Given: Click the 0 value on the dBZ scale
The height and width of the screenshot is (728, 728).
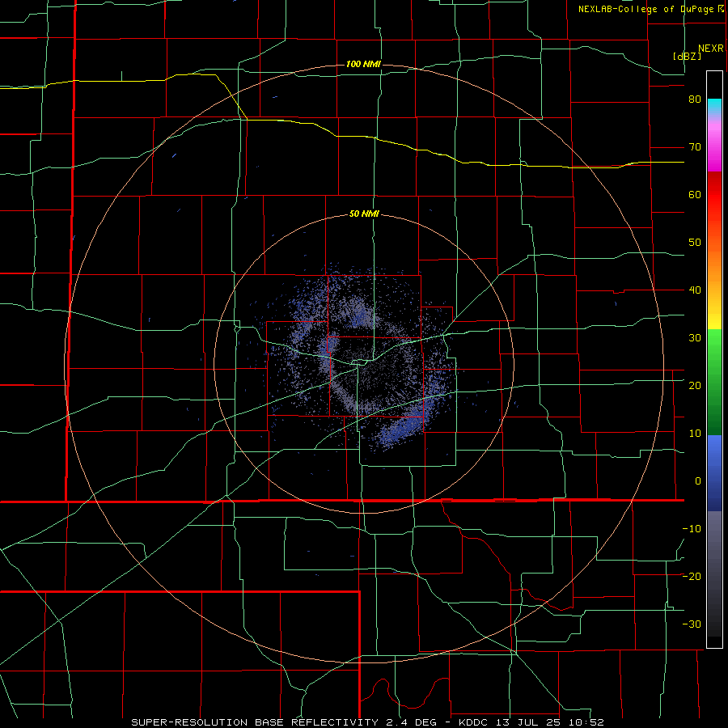Looking at the screenshot, I should 698,481.
